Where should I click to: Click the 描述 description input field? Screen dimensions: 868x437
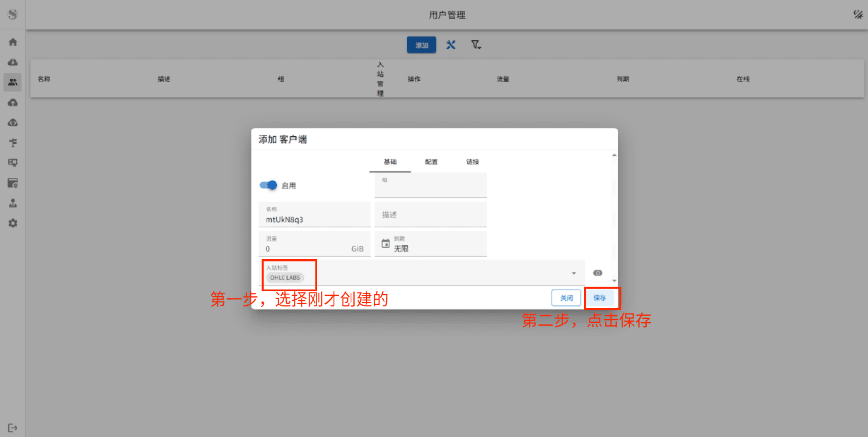430,215
